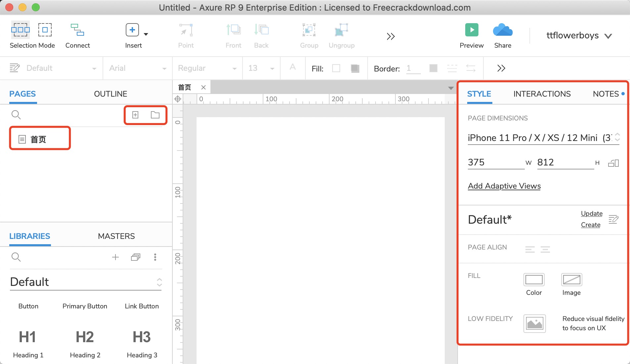Click the page height 812 field
The height and width of the screenshot is (364, 630).
click(565, 162)
